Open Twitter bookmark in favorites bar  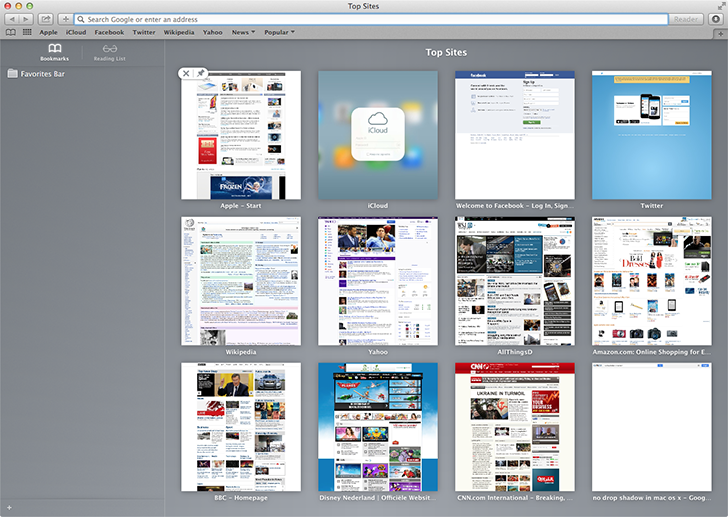tap(144, 32)
